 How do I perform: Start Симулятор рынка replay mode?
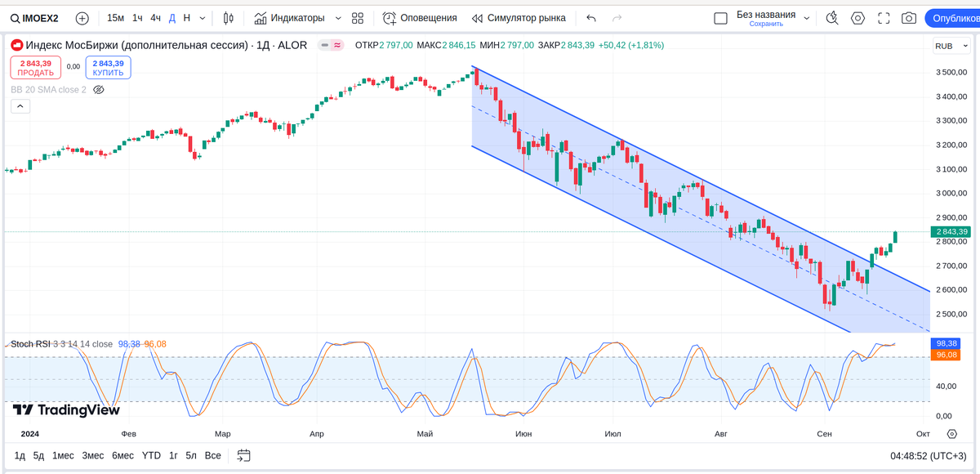pos(519,18)
